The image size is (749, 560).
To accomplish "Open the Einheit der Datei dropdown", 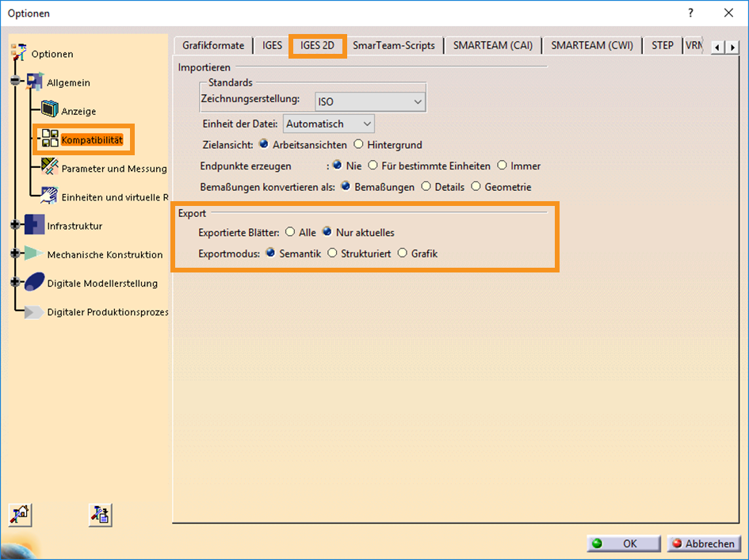I will [365, 124].
